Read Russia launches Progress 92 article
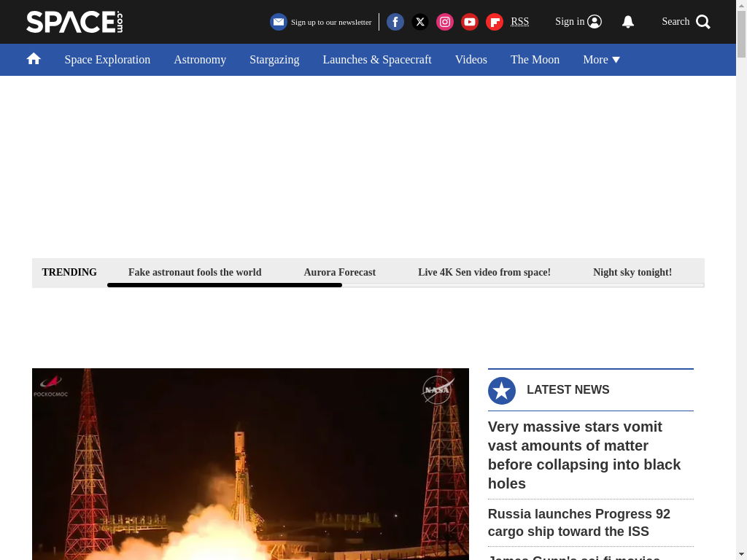Image resolution: width=747 pixels, height=560 pixels. click(x=578, y=522)
